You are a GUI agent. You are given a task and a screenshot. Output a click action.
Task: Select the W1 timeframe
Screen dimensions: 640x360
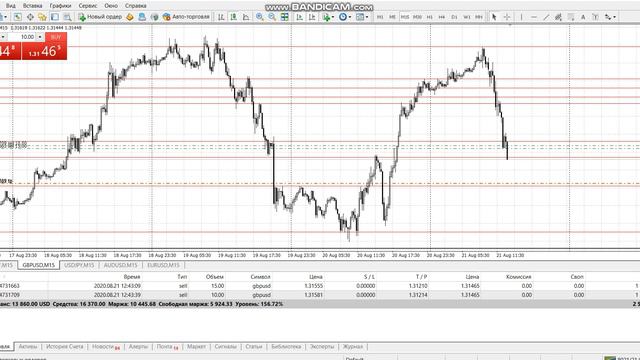pos(467,17)
